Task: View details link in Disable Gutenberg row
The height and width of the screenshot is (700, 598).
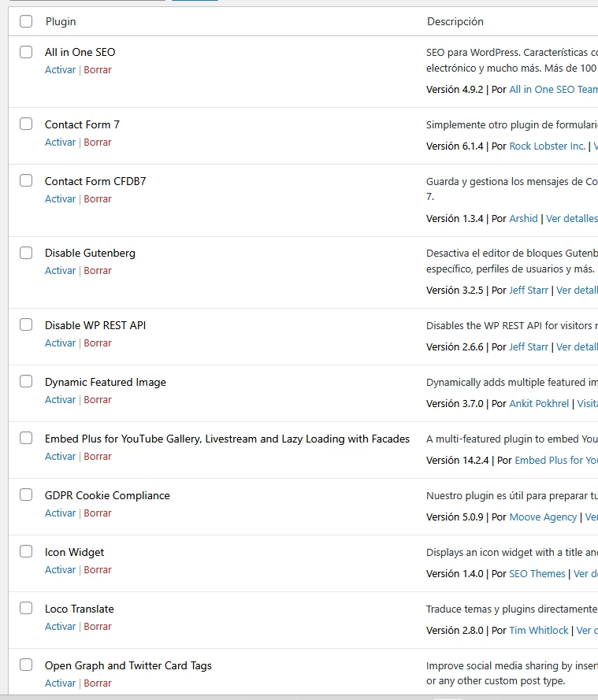Action: [x=577, y=291]
